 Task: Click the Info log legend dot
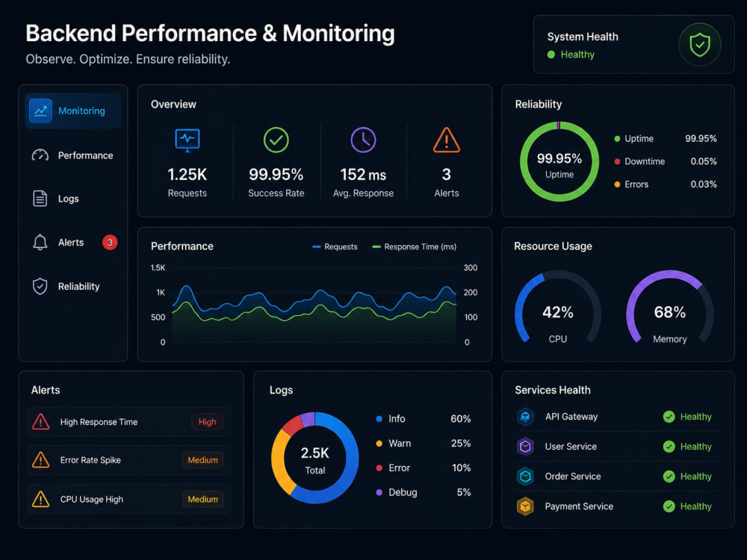pos(379,419)
